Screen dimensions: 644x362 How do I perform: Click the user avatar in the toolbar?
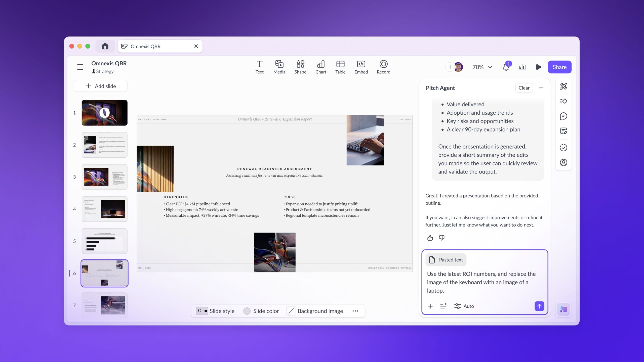[x=459, y=67]
